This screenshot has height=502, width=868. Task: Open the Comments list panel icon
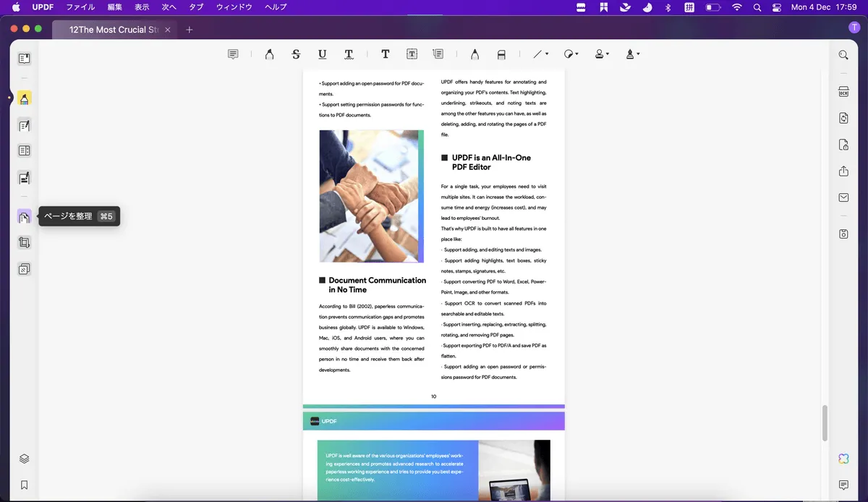[x=843, y=485]
